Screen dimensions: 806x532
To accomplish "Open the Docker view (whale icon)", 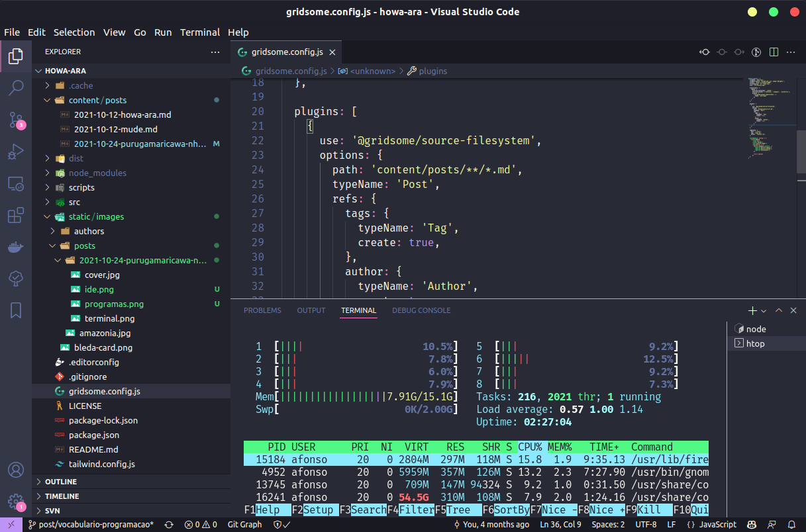I will [x=16, y=247].
